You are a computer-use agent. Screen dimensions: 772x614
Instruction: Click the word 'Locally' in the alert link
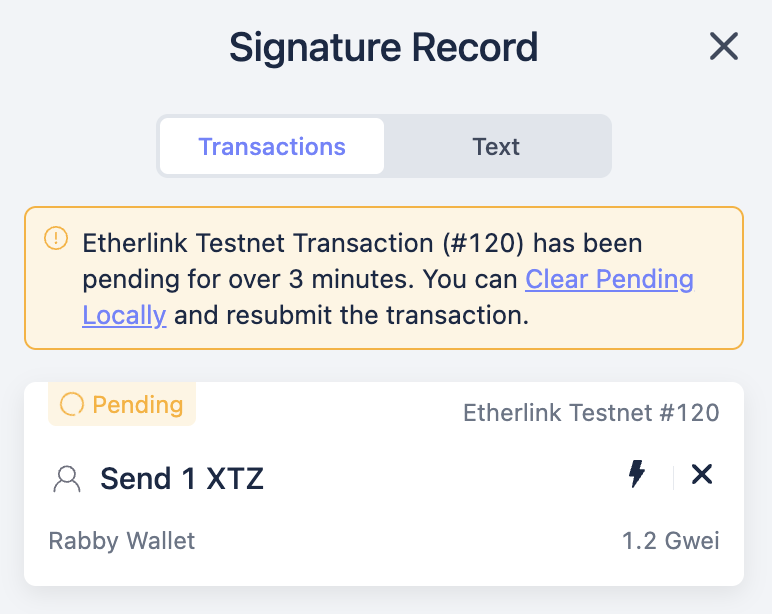(124, 316)
